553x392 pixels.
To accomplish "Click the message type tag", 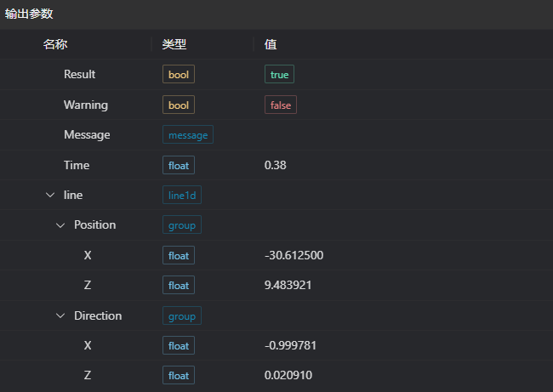I will [188, 135].
